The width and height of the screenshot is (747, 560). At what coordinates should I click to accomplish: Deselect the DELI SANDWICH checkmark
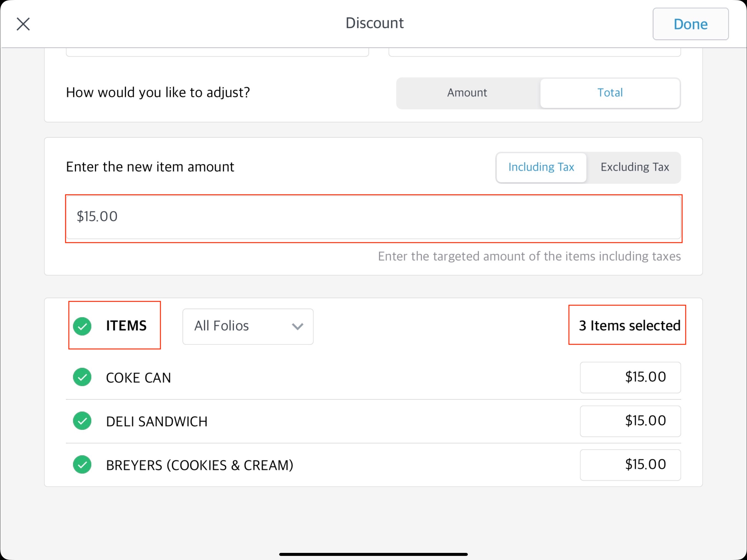point(82,421)
